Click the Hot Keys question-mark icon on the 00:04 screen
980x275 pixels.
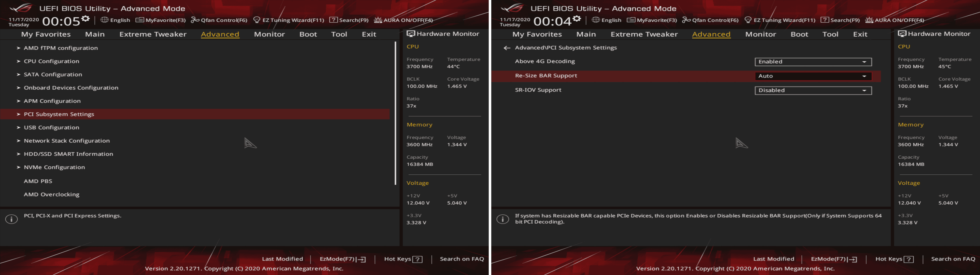tap(908, 259)
